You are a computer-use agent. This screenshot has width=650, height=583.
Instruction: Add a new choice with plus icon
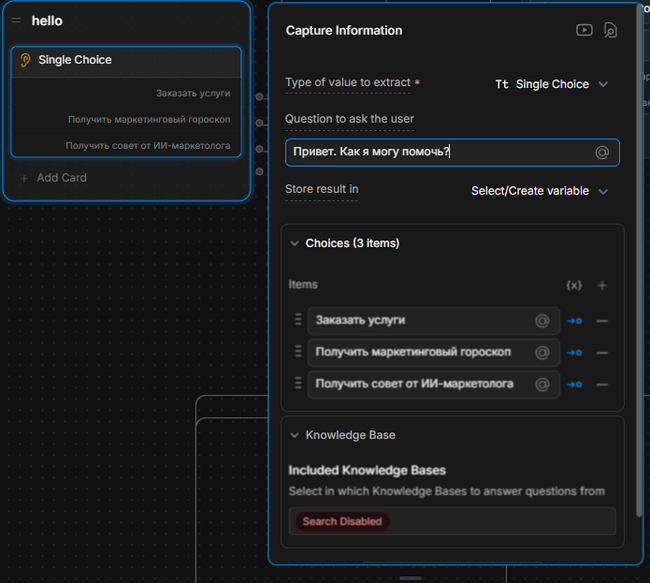tap(602, 285)
